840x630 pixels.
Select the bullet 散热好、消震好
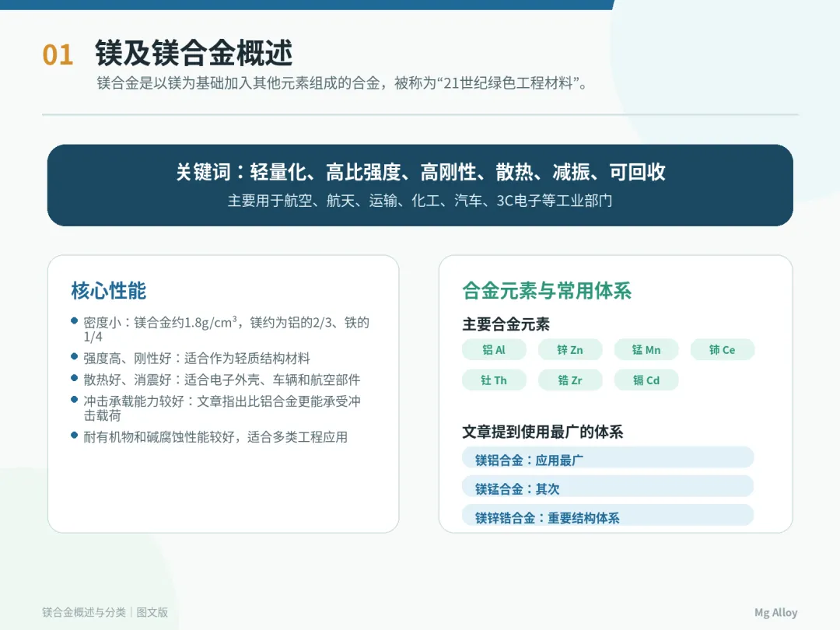click(215, 380)
